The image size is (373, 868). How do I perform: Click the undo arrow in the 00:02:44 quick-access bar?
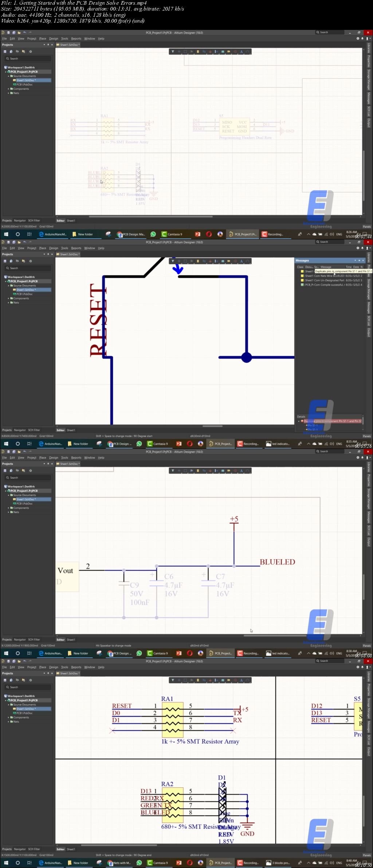(25, 32)
